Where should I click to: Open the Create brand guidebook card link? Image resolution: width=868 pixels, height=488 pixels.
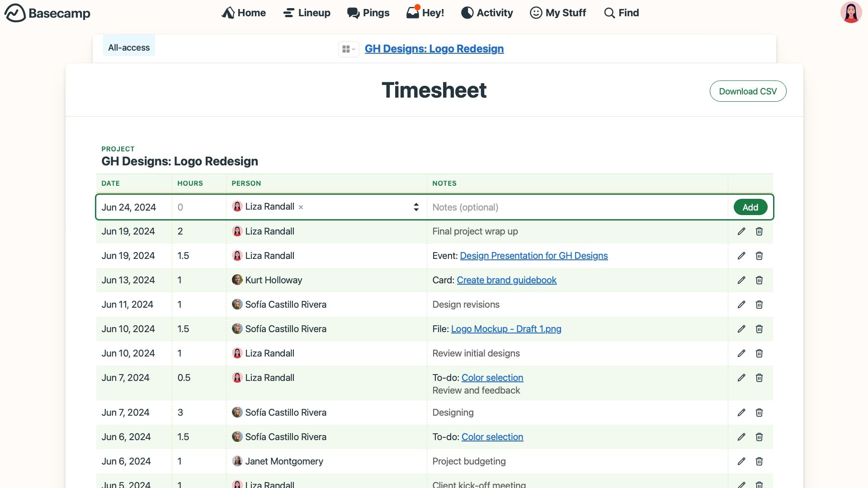click(506, 280)
